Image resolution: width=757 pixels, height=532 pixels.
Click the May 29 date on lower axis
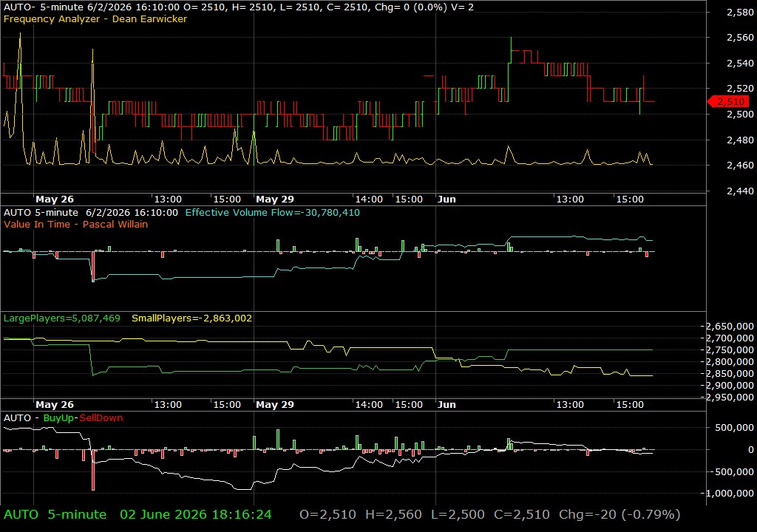point(275,405)
